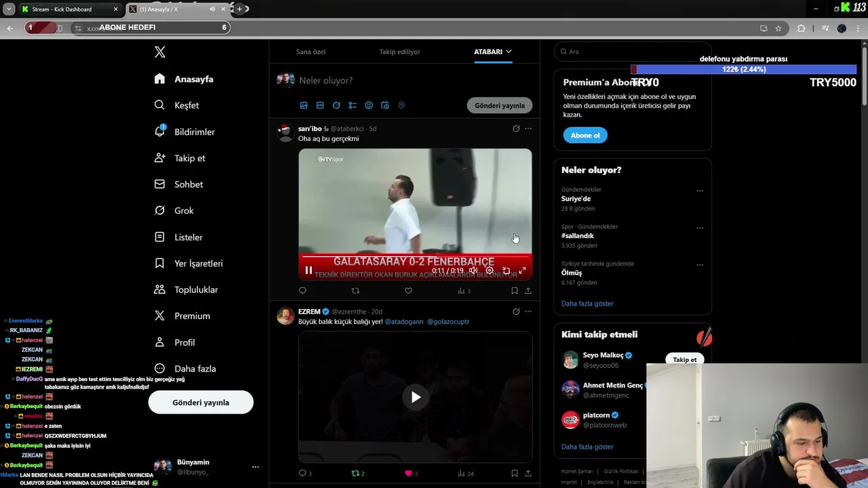Add media image to the post

point(304,106)
